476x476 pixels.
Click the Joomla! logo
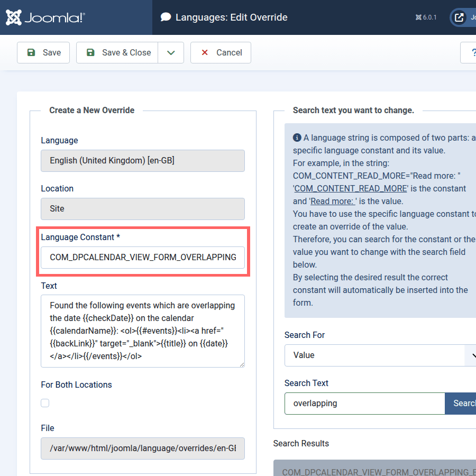(x=45, y=17)
